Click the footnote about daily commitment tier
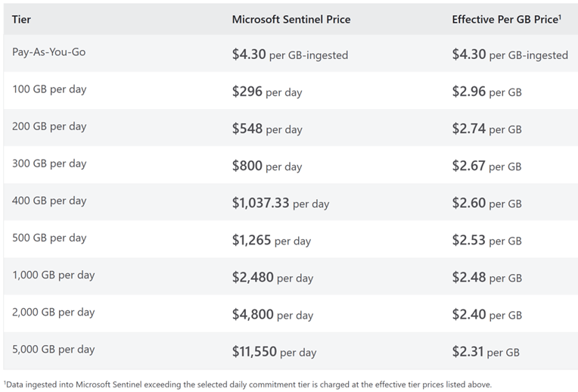This screenshot has width=578, height=392. 248,384
